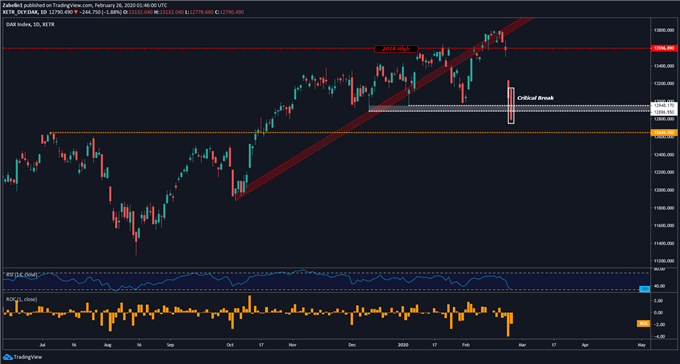The image size is (680, 364).
Task: Select the orange ROC axis label tag
Action: coord(643,323)
